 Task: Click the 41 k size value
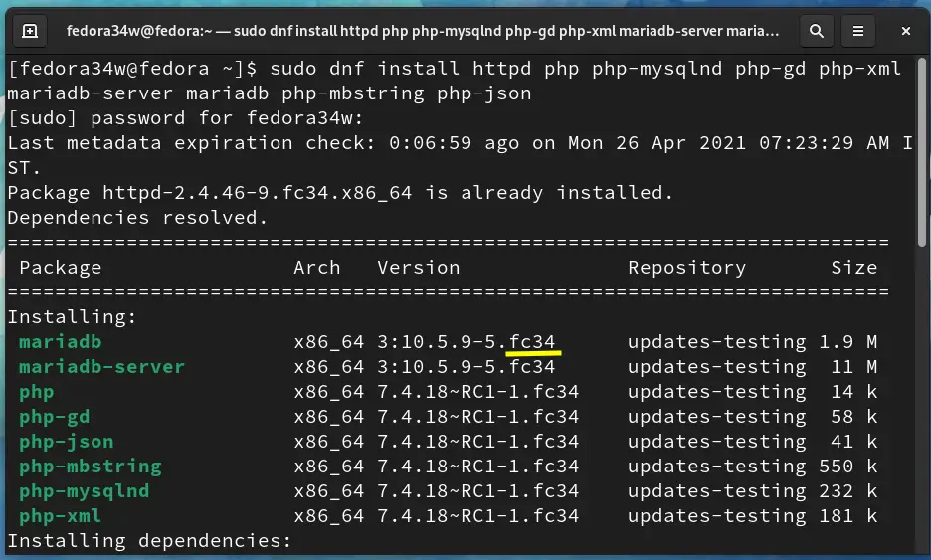click(853, 442)
